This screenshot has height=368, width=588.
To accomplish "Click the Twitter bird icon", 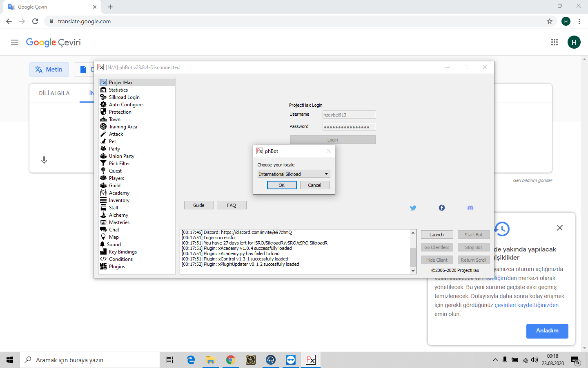I will (413, 208).
